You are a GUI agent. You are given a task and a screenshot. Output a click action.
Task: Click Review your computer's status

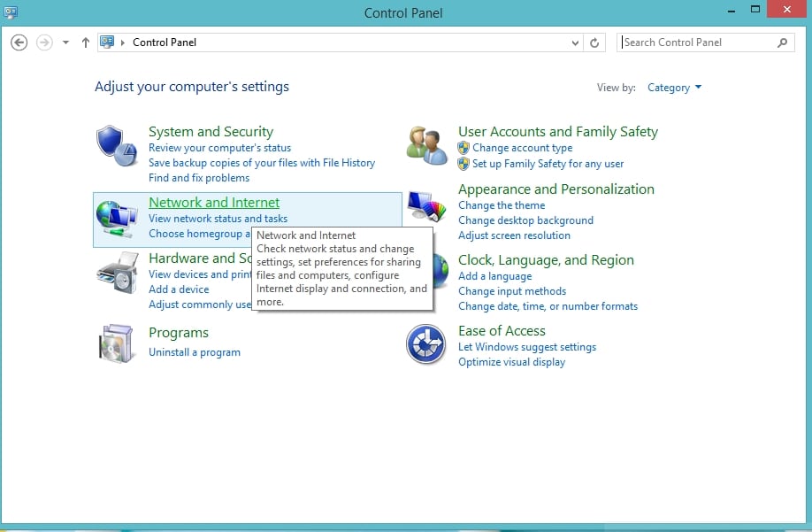tap(219, 148)
